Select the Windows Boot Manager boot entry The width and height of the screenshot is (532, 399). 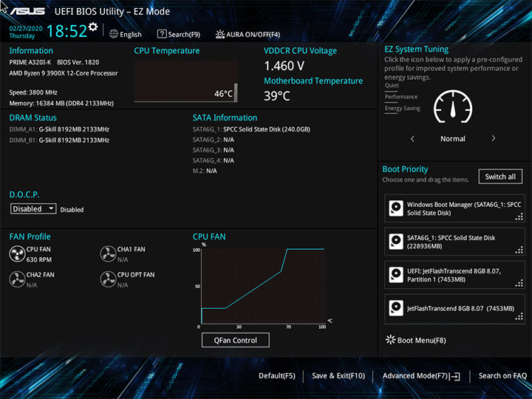454,208
